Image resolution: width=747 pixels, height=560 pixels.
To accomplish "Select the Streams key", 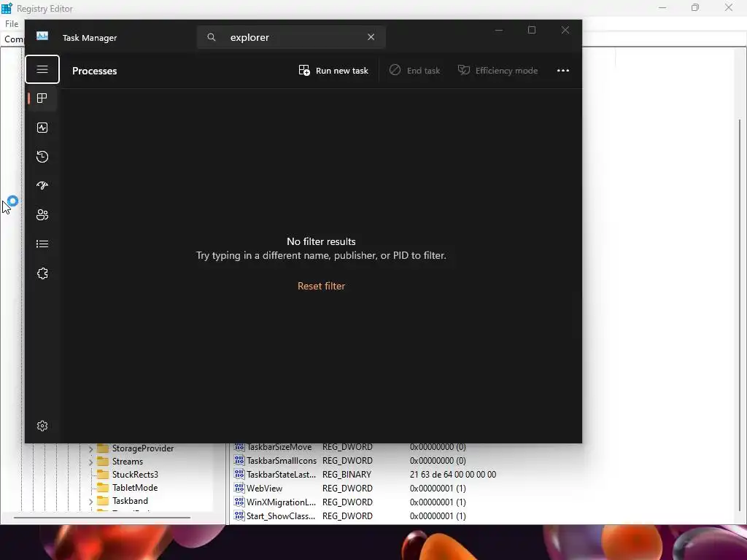I will [x=128, y=462].
